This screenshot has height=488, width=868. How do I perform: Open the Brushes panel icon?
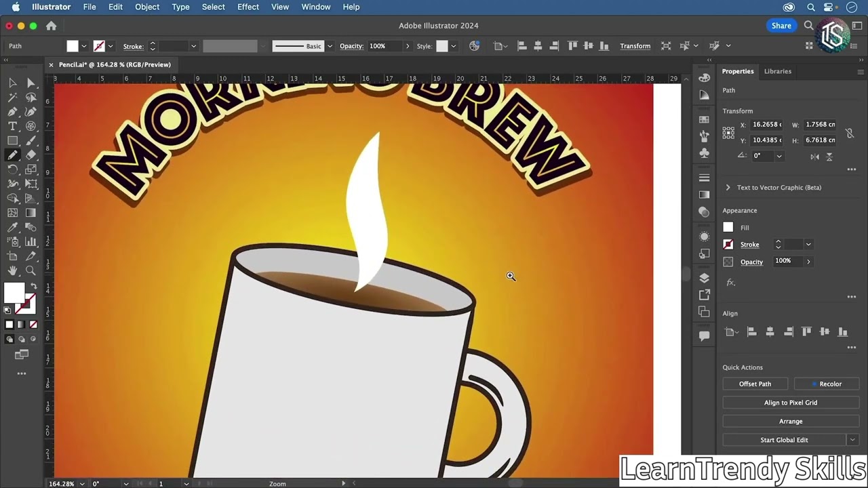[x=704, y=136]
